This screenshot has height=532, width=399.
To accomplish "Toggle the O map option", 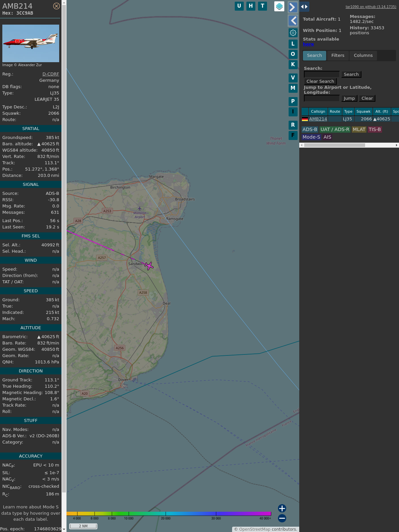I will [293, 54].
